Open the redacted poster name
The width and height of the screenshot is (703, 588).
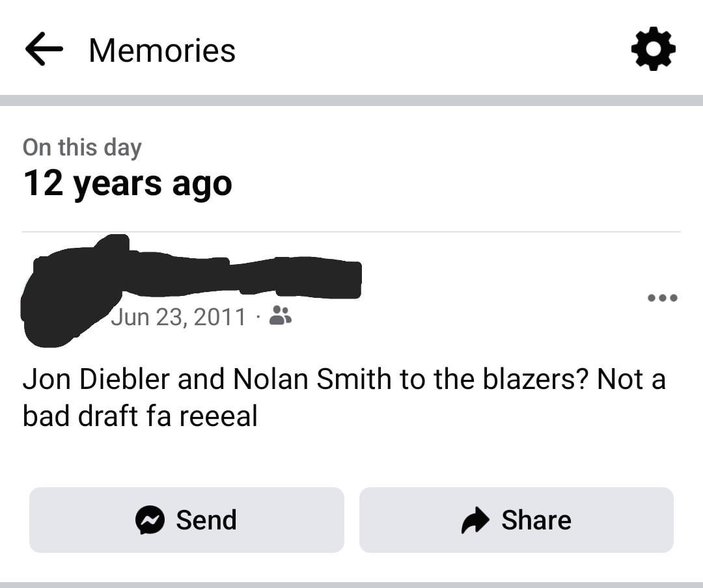click(247, 276)
